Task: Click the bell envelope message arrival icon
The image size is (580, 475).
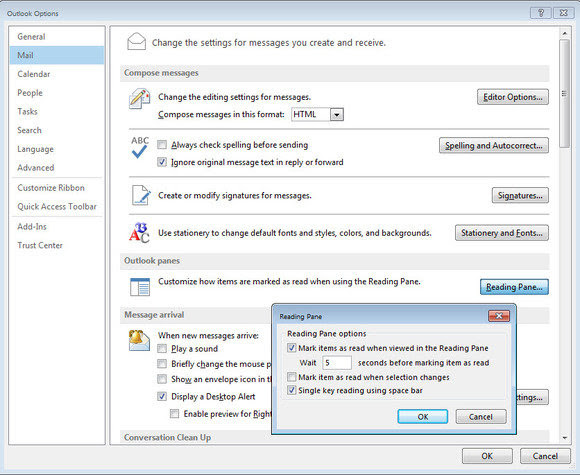Action: (139, 340)
